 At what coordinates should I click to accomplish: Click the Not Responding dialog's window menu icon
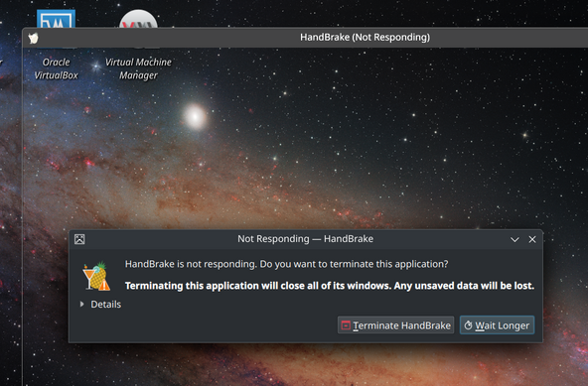coord(79,239)
